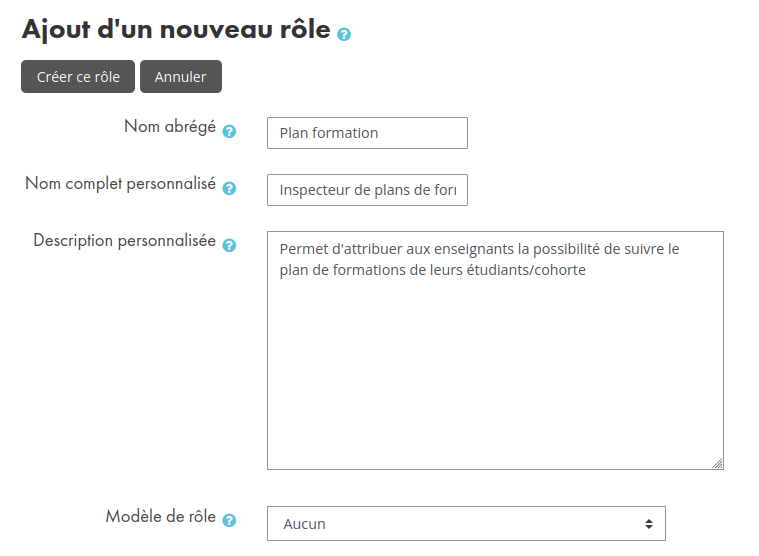Cancel with the Annuler button

(181, 76)
